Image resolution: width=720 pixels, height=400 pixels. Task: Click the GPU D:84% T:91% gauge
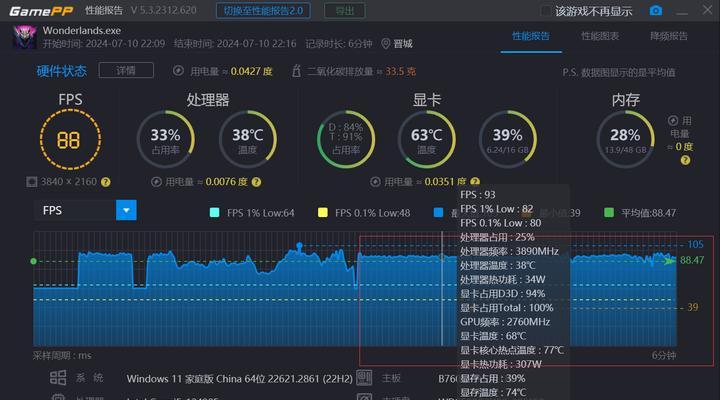click(x=346, y=139)
